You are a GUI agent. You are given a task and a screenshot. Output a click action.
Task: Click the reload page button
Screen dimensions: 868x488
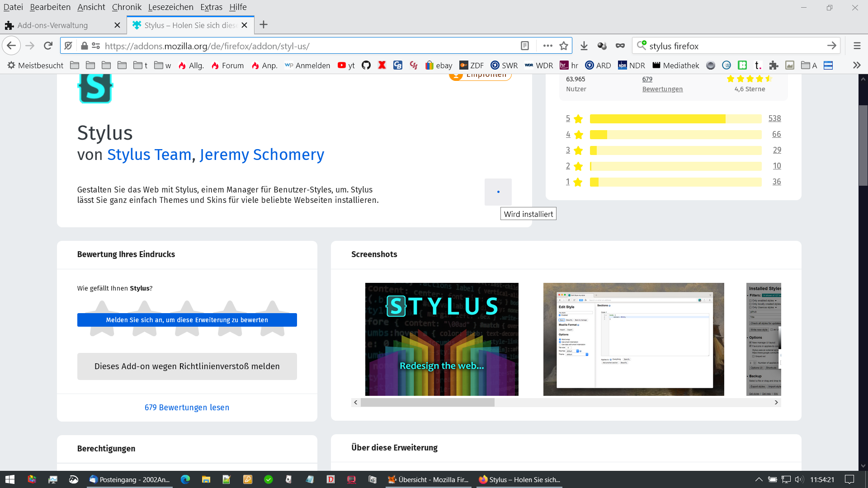(48, 46)
